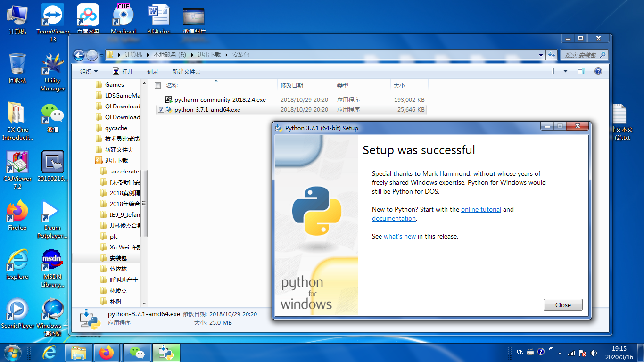Image resolution: width=644 pixels, height=362 pixels.
Task: Click the change view icon in Explorer toolbar
Action: point(555,71)
